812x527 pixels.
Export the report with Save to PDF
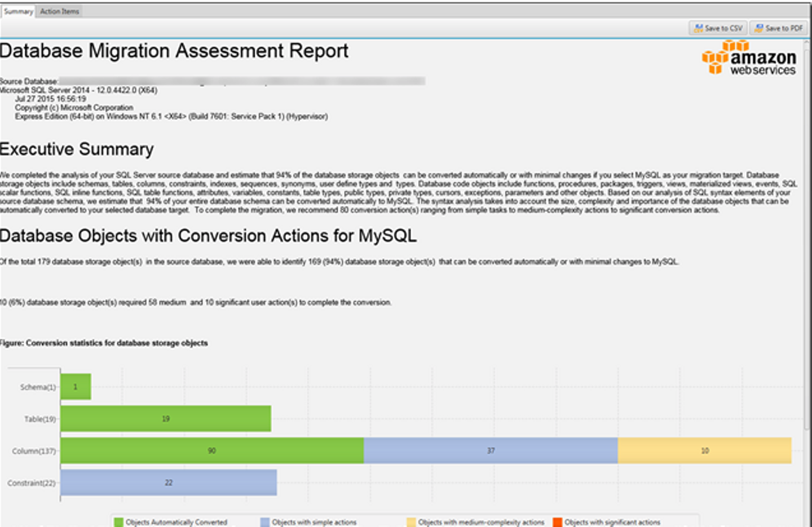coord(779,28)
